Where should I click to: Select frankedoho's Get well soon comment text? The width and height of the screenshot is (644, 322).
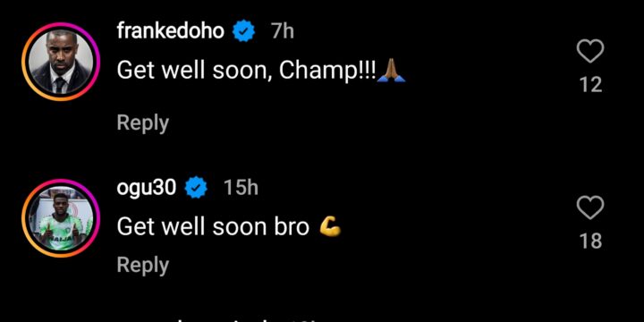261,71
